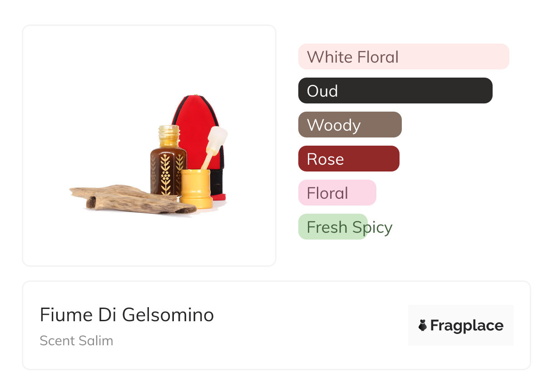
Task: Select the black Oud accord bar
Action: (395, 91)
